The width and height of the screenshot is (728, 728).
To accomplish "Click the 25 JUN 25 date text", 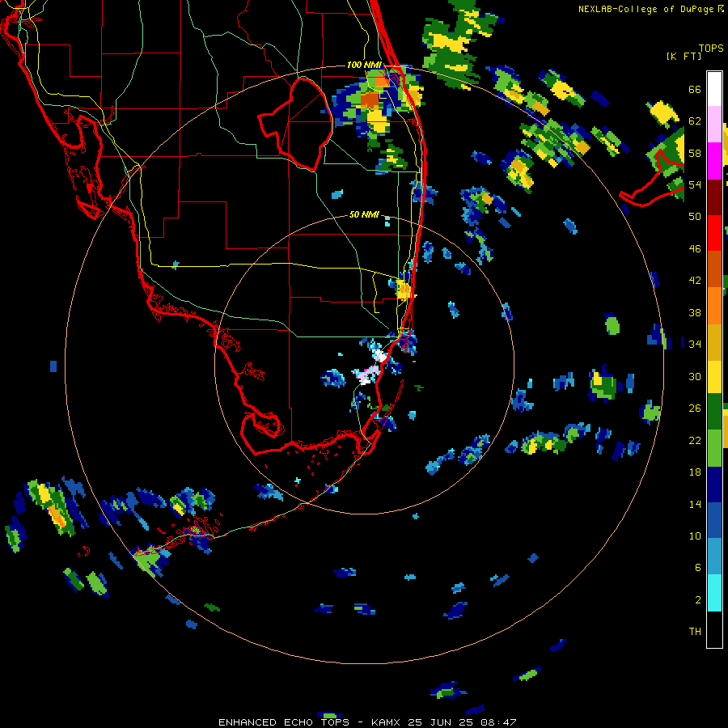I will (442, 722).
